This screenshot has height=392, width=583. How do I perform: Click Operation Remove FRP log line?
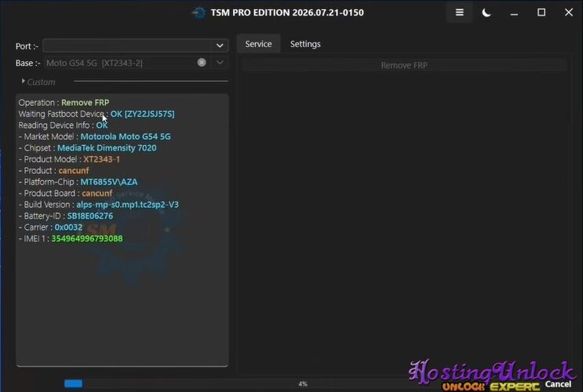(x=64, y=103)
